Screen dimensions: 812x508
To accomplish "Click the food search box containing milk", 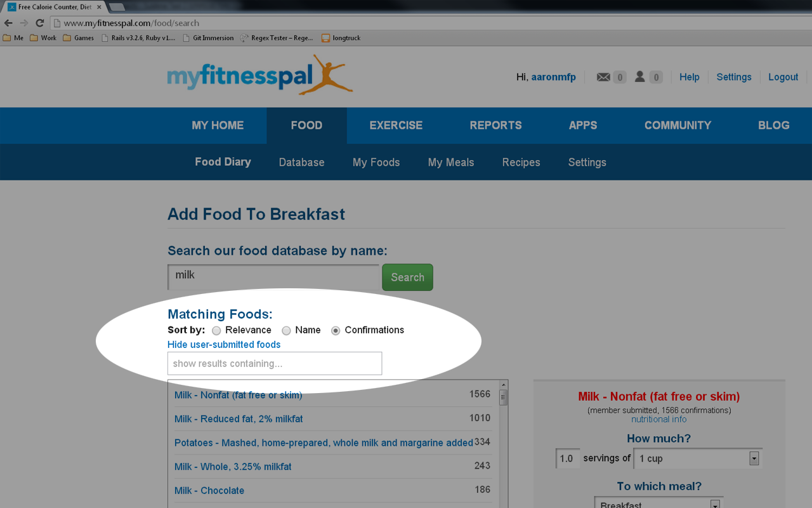I will [273, 277].
